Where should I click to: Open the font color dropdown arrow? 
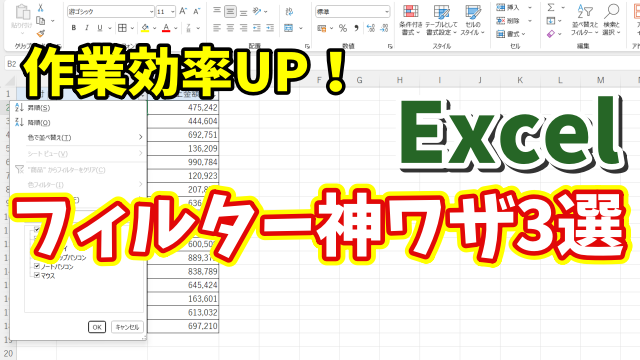pyautogui.click(x=176, y=28)
